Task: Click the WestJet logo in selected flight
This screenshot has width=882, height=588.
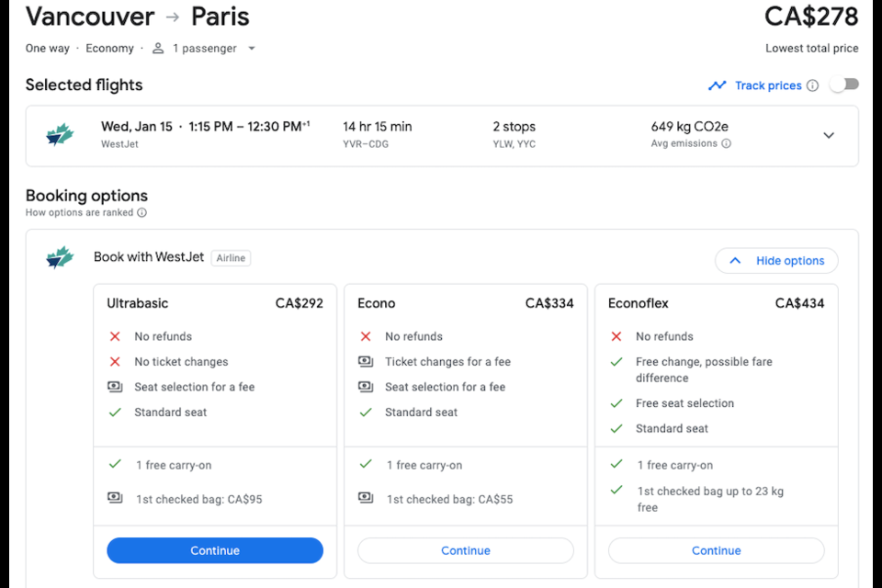Action: tap(60, 135)
